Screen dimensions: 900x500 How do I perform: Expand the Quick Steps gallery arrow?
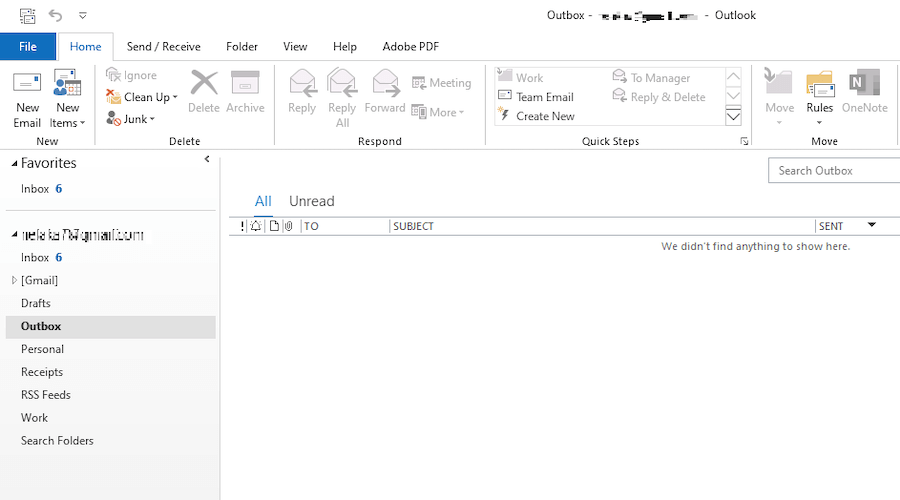(734, 117)
